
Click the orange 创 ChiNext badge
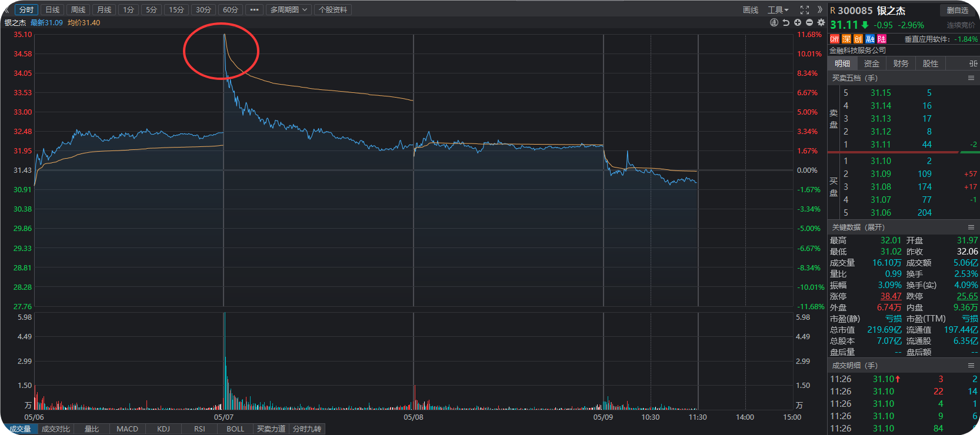pos(858,39)
